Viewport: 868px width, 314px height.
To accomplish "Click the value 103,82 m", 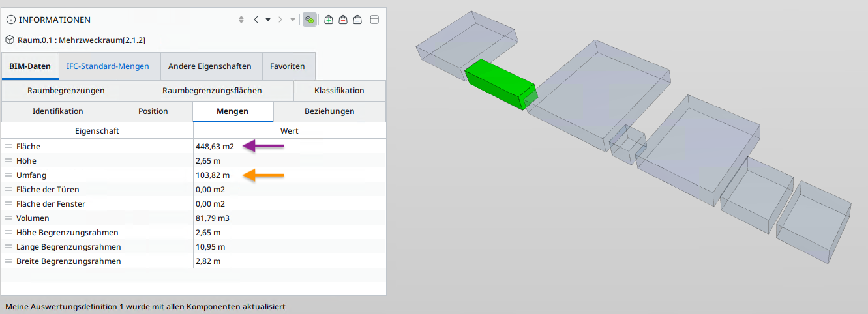I will coord(213,175).
